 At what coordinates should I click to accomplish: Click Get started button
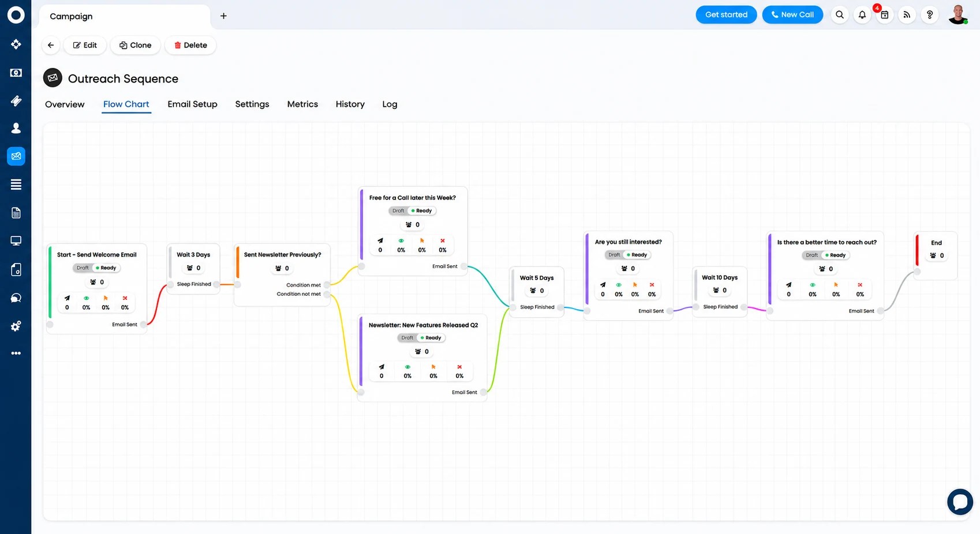coord(726,15)
